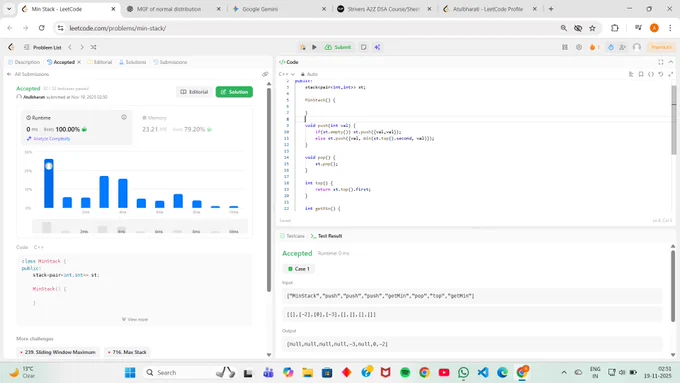Open runtime info icon
Screen dimensions: 680x383
pos(124,117)
